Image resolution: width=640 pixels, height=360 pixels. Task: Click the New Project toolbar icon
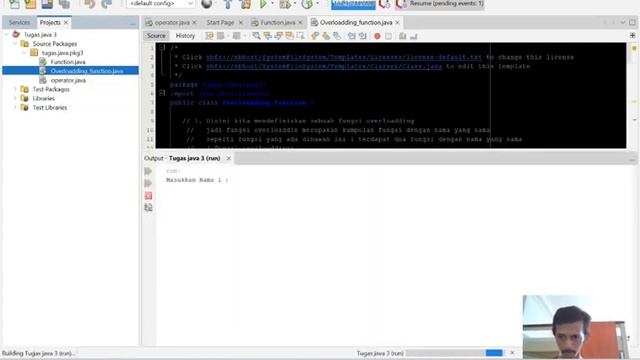[31, 4]
